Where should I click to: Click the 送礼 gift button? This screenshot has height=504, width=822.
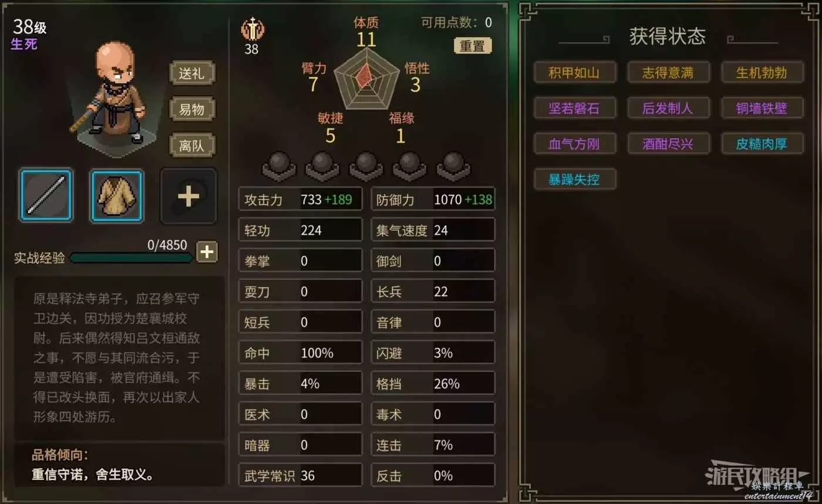(x=192, y=73)
